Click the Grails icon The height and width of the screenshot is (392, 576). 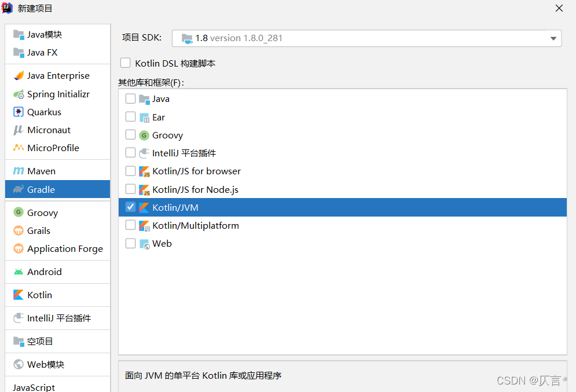tap(19, 230)
